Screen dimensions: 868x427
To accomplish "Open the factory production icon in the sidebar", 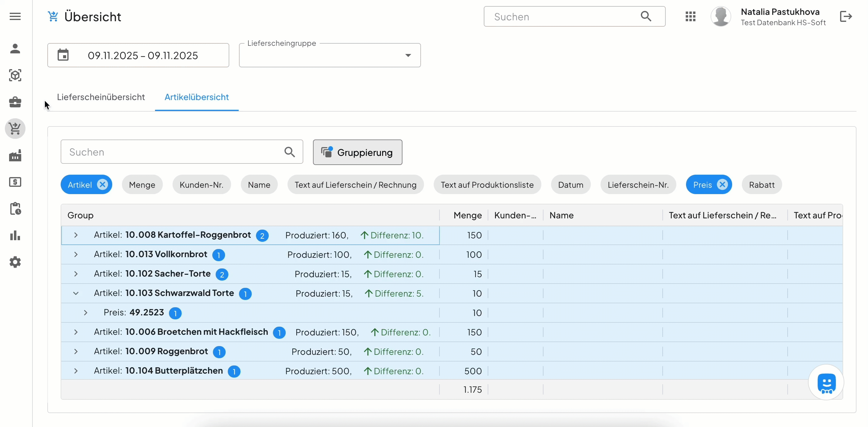I will [x=15, y=155].
